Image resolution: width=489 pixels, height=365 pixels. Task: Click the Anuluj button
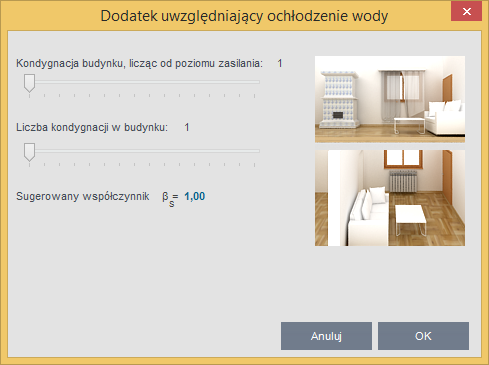point(326,336)
